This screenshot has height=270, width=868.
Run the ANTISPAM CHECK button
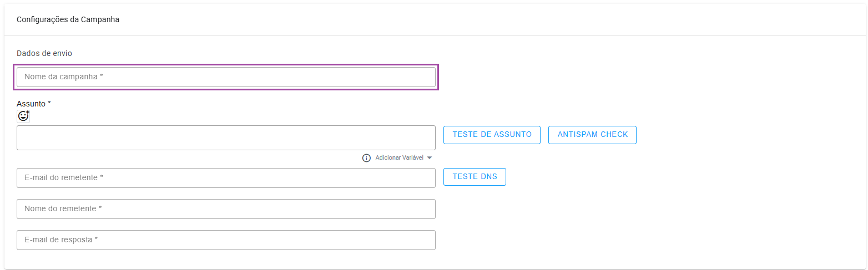[592, 135]
